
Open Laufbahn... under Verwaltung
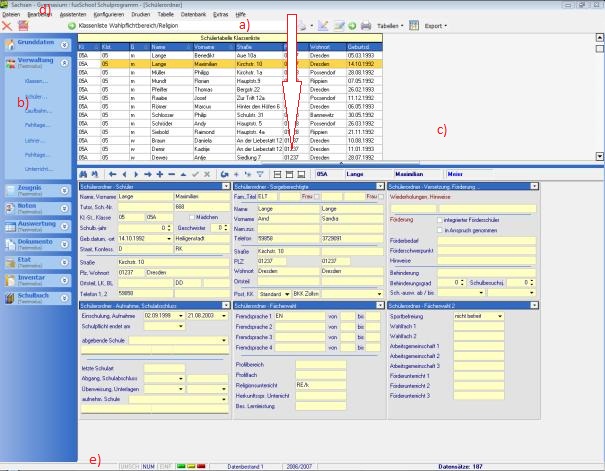pyautogui.click(x=38, y=111)
